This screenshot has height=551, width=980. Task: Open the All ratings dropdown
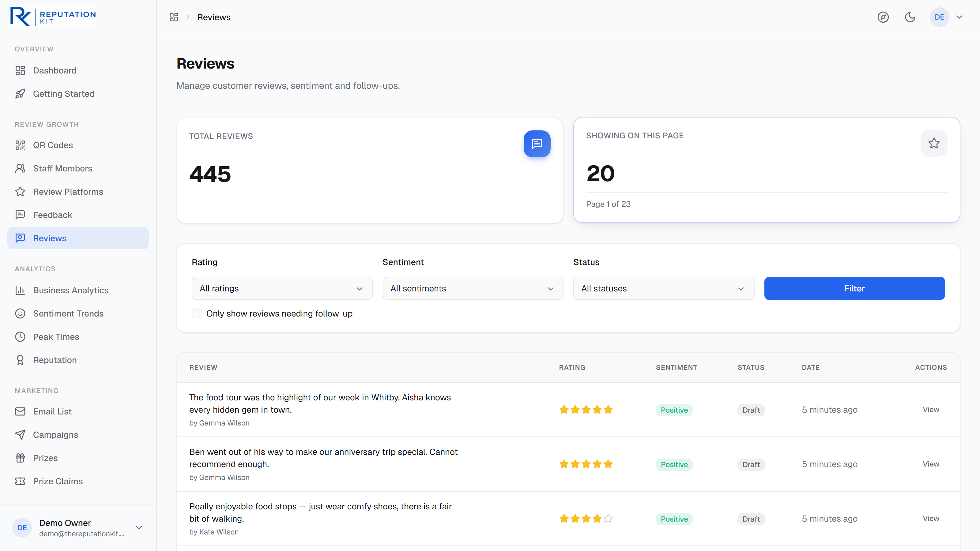click(282, 288)
